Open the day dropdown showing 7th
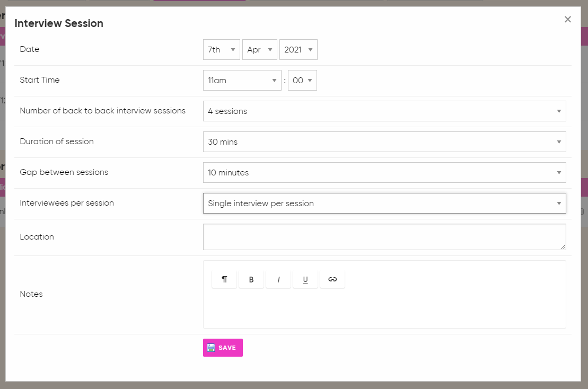Viewport: 588px width, 389px height. coord(221,50)
